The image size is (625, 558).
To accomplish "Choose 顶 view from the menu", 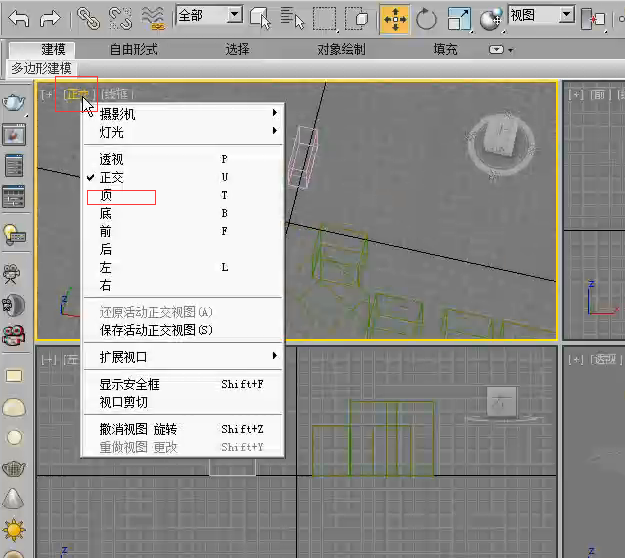I will tap(183, 195).
